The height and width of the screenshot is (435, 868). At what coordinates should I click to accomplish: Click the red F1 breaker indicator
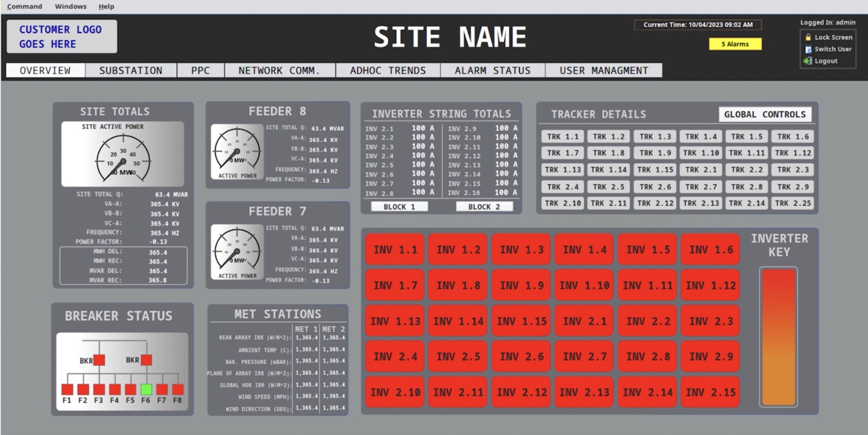(x=67, y=390)
